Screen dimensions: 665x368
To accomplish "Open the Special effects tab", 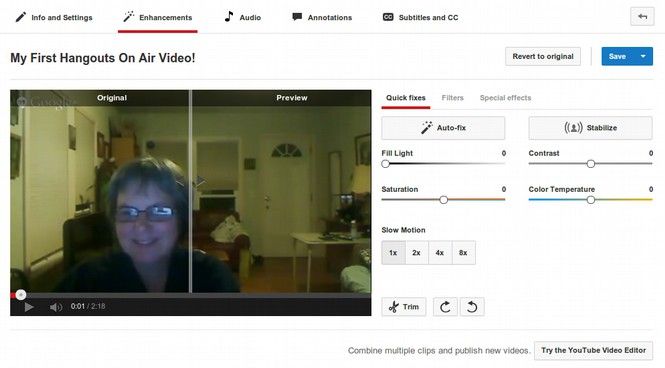I will pyautogui.click(x=505, y=98).
